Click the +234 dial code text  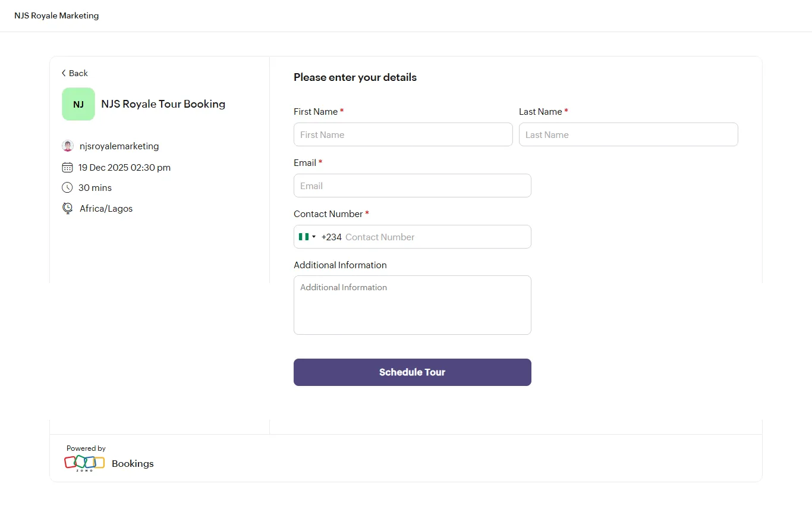(332, 237)
